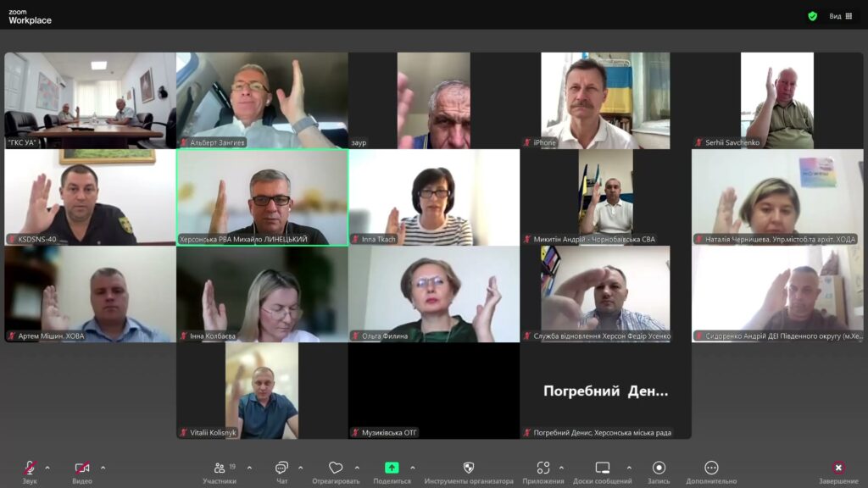Open the Участники participants panel
Screen dimensions: 868x488
(x=220, y=468)
